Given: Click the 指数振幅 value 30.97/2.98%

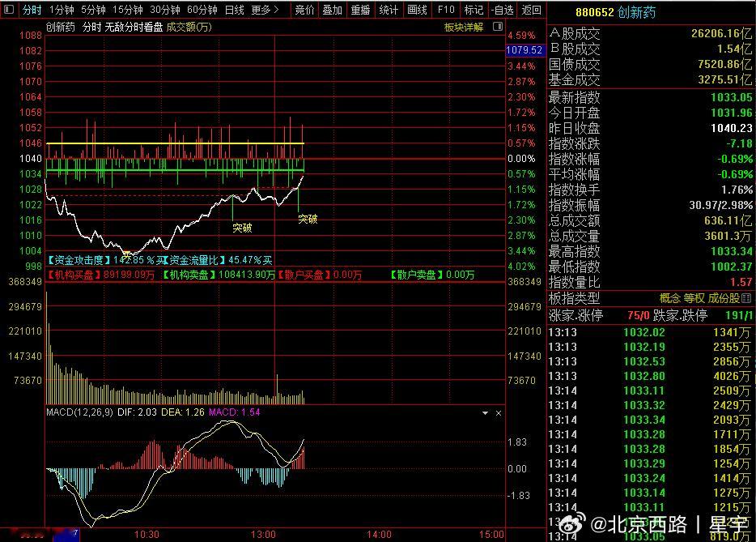Looking at the screenshot, I should [x=721, y=205].
